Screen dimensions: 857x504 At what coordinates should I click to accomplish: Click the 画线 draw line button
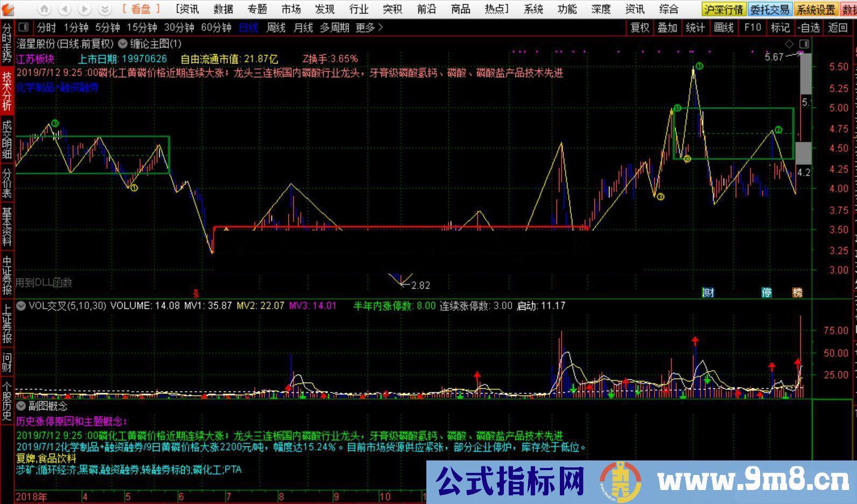724,27
